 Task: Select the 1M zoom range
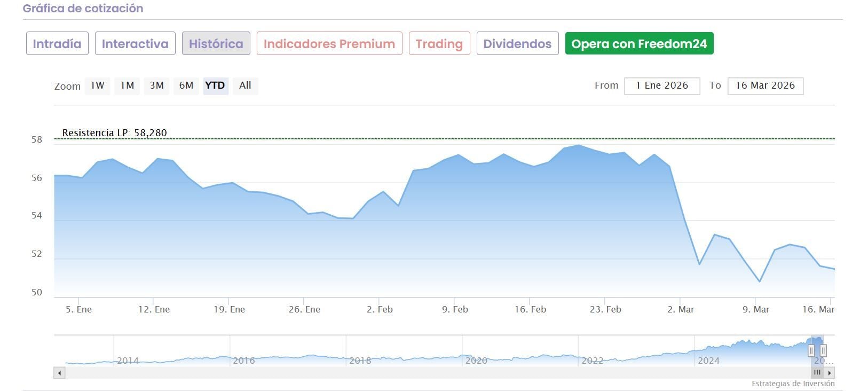click(x=127, y=85)
